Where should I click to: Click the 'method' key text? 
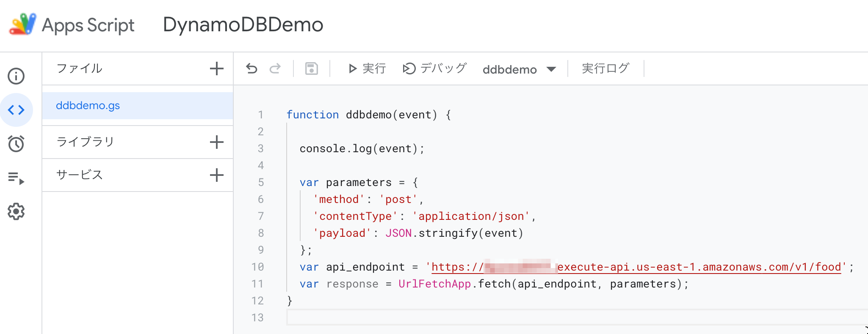(339, 200)
